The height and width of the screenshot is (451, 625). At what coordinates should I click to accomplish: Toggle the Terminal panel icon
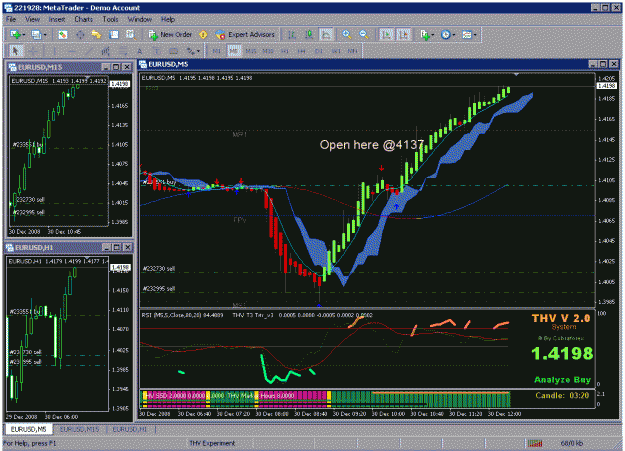point(114,35)
